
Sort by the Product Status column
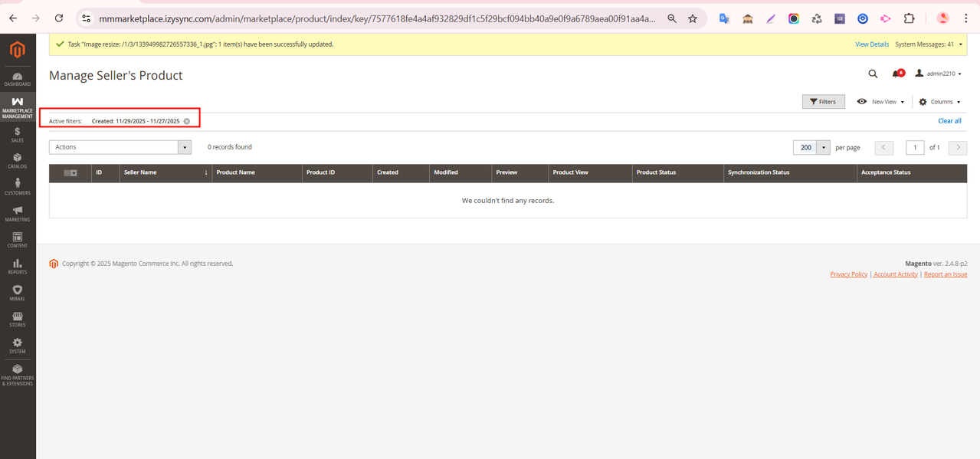pos(677,173)
